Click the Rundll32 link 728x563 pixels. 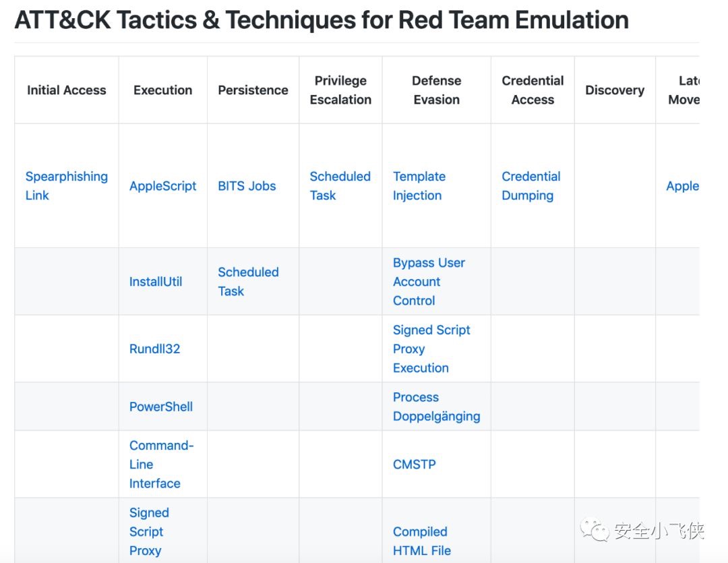[154, 349]
